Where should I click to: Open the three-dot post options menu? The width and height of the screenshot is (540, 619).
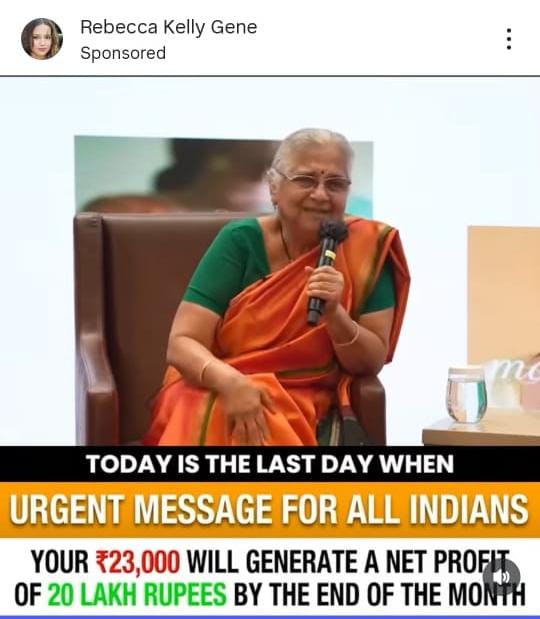point(509,39)
